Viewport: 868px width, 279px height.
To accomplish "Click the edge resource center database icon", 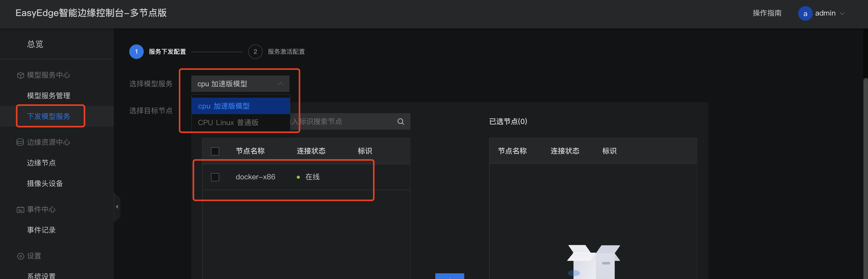I will [x=20, y=142].
